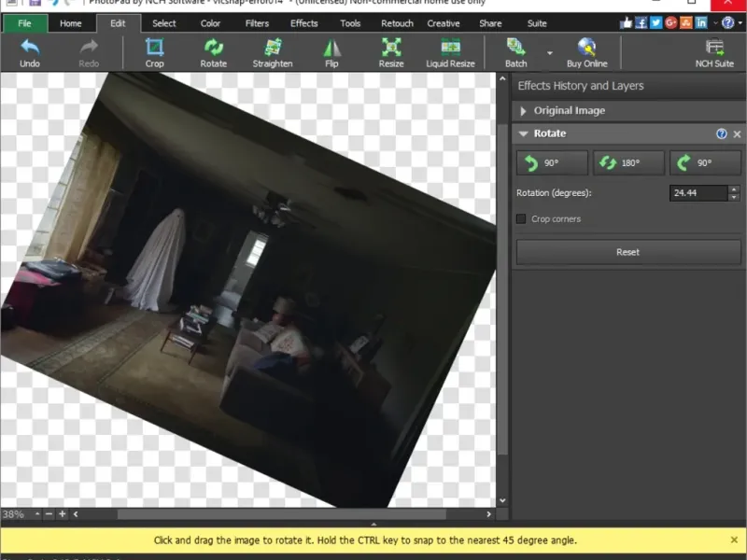Select the Rotate tool in toolbar
The image size is (747, 560).
point(214,52)
